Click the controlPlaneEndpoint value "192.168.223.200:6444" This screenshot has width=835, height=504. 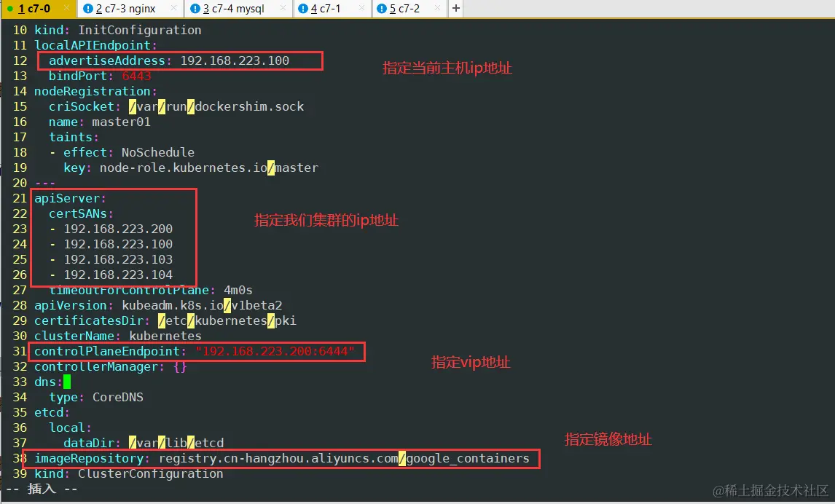275,352
